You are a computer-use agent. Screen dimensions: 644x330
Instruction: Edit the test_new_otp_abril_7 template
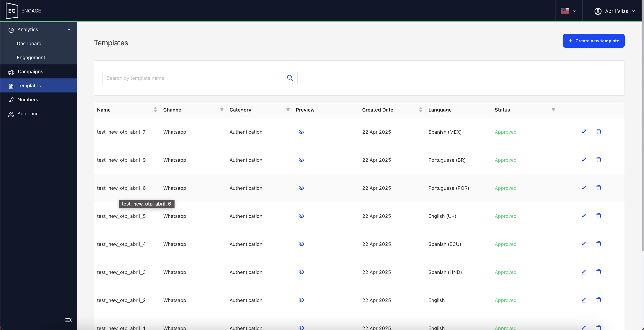[584, 132]
